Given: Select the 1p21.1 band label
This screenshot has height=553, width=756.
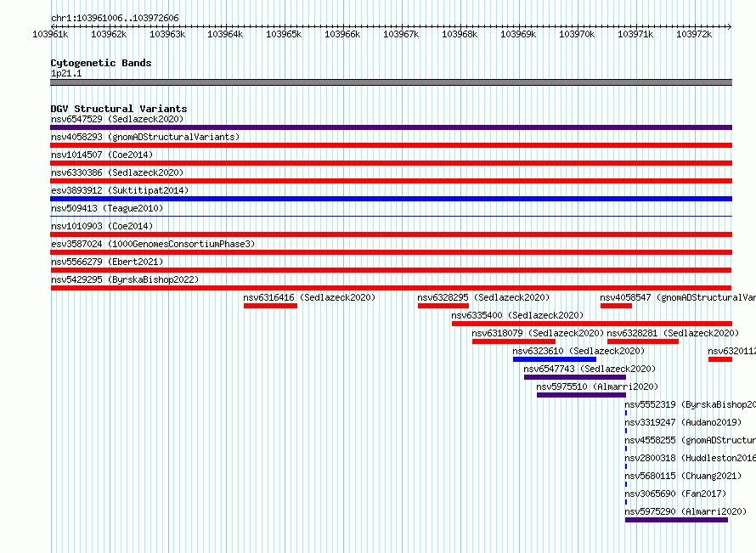Looking at the screenshot, I should coord(66,73).
